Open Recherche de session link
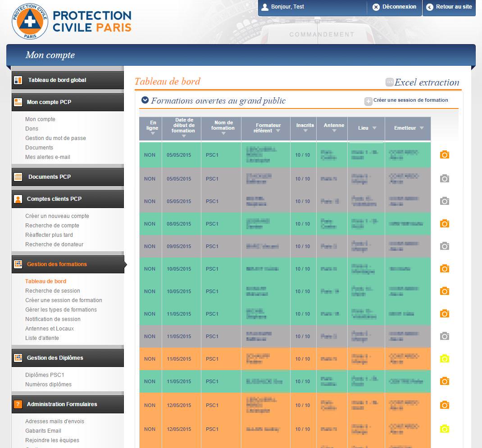Image resolution: width=482 pixels, height=448 pixels. pyautogui.click(x=53, y=291)
